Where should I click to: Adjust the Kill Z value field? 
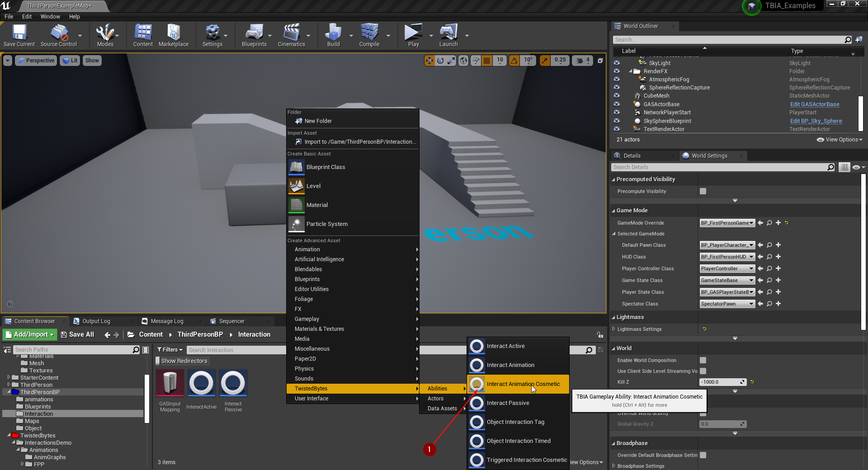722,382
